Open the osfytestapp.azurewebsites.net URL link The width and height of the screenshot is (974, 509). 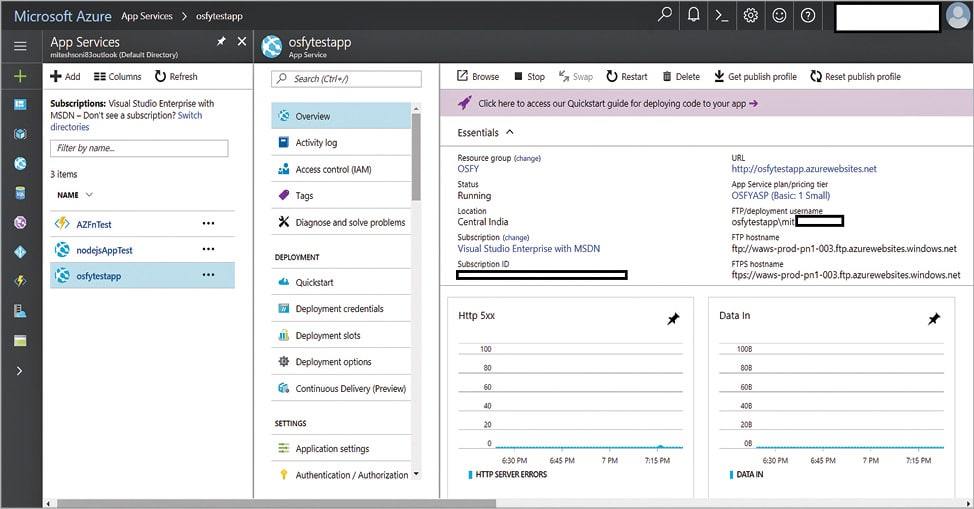pos(804,169)
